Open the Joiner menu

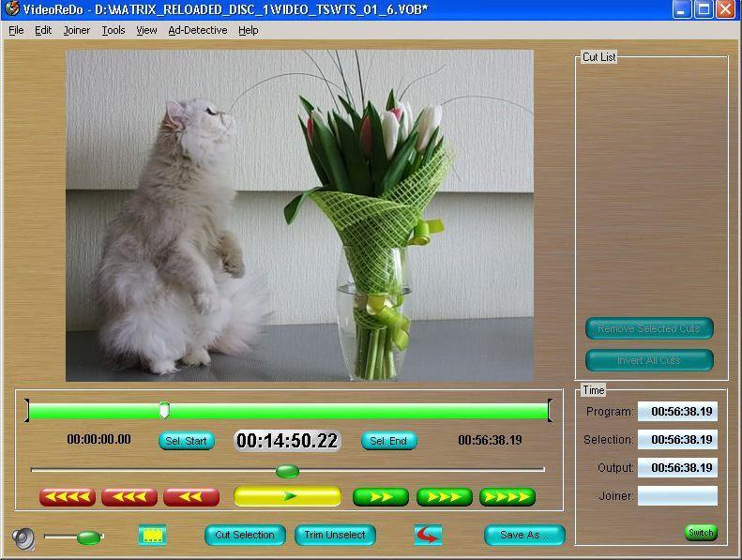coord(77,30)
